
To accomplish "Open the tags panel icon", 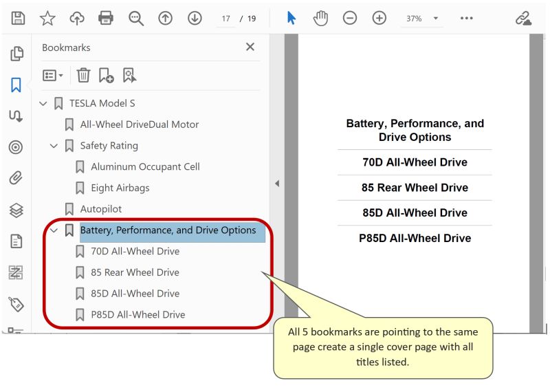I will [16, 304].
